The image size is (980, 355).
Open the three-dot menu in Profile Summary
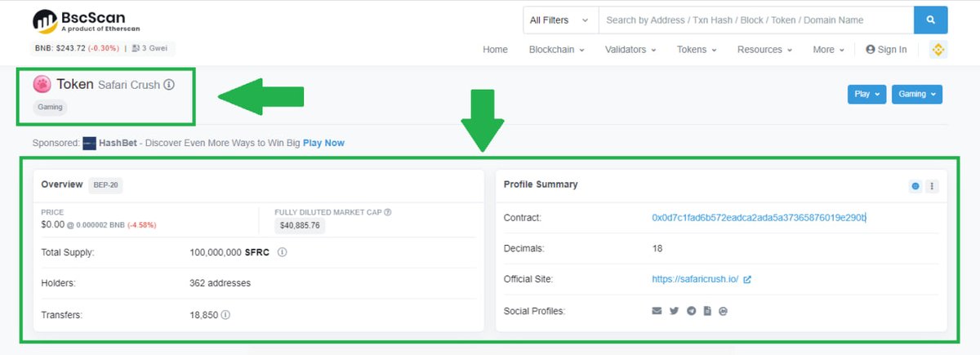933,186
